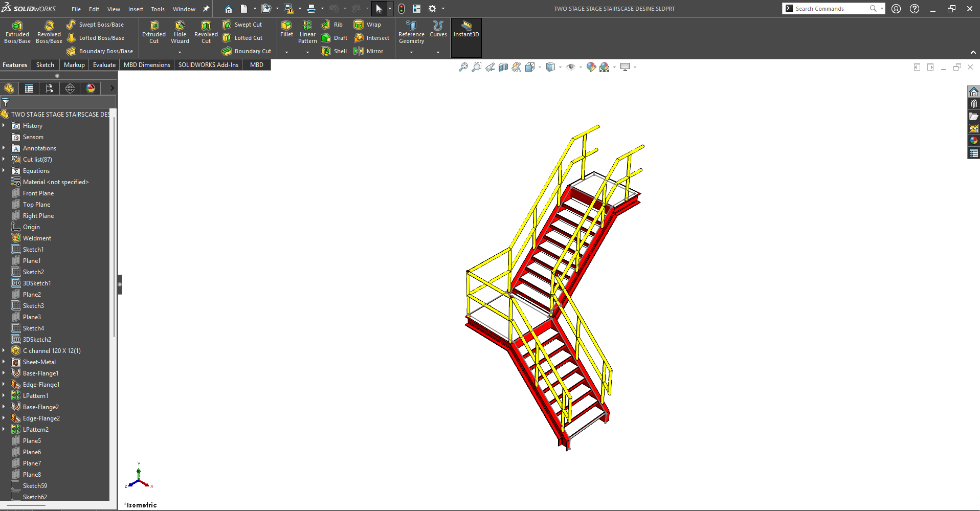Pin the menu bar
This screenshot has height=511, width=980.
206,9
